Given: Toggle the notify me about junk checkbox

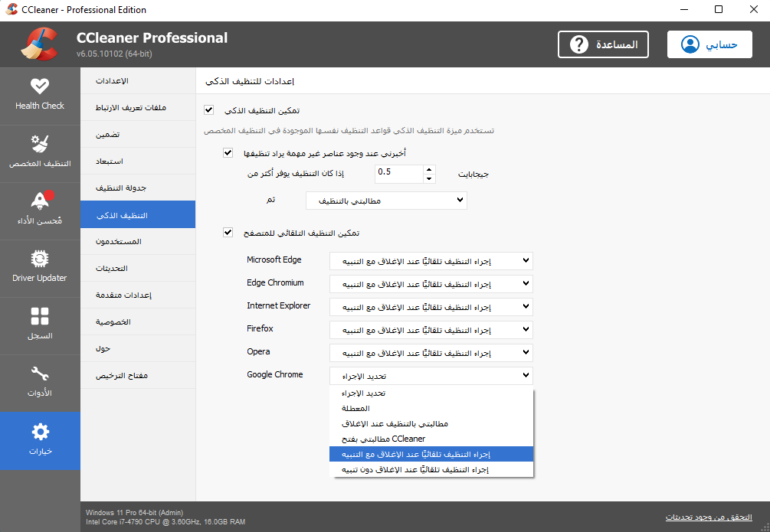Looking at the screenshot, I should point(228,152).
